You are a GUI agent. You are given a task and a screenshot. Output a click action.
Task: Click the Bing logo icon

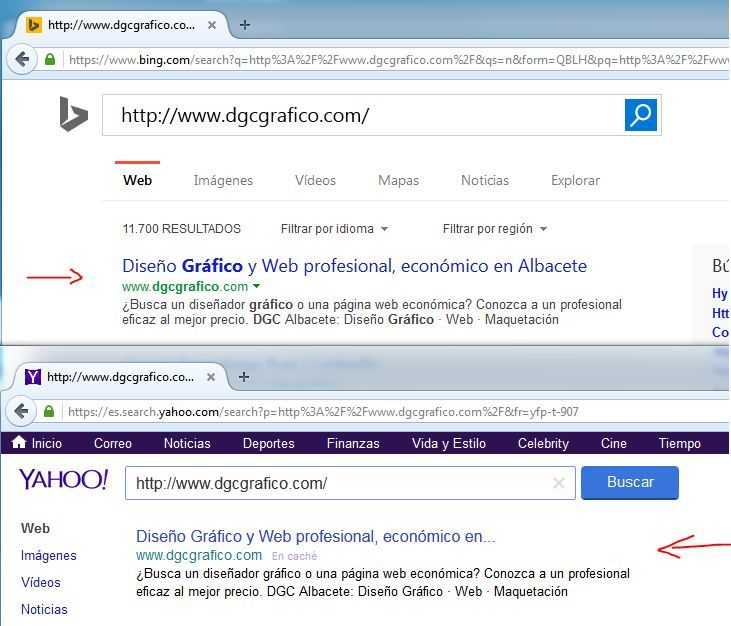(x=73, y=115)
